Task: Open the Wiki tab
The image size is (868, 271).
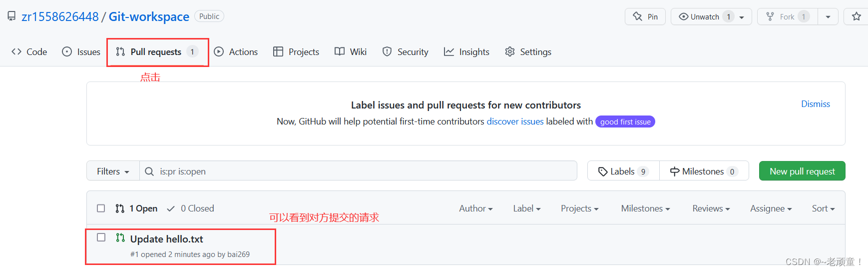Action: click(351, 52)
